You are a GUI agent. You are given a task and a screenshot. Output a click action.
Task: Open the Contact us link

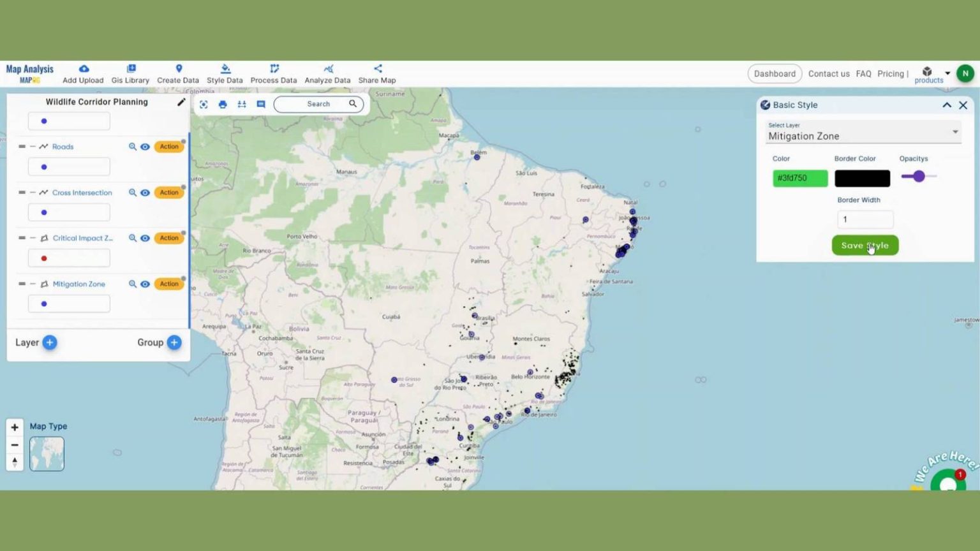(829, 74)
